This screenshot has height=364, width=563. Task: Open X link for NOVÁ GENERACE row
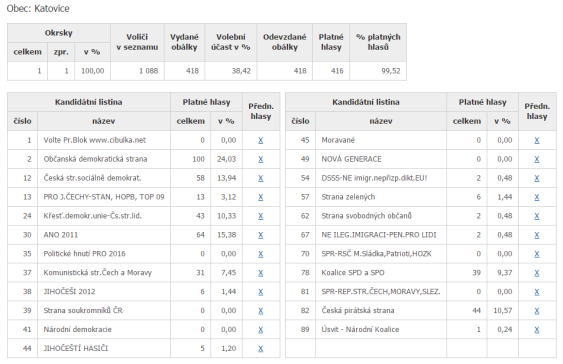[537, 159]
